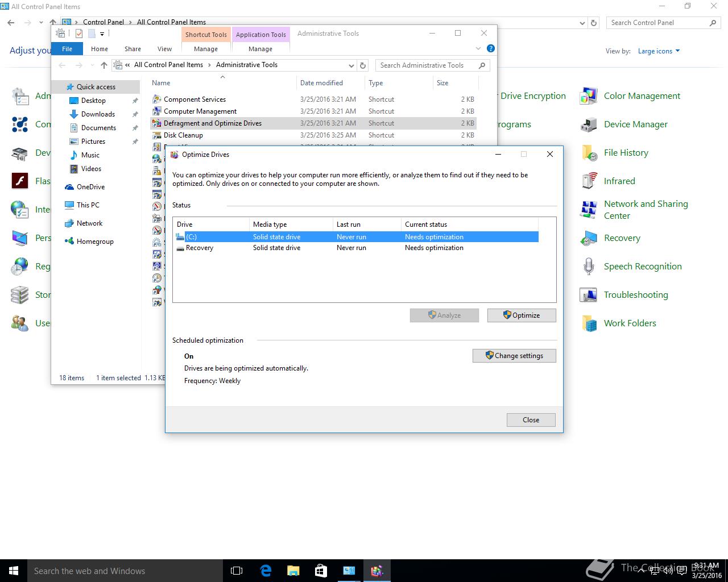The image size is (728, 582).
Task: Click Change settings for scheduled optimization
Action: pos(514,356)
